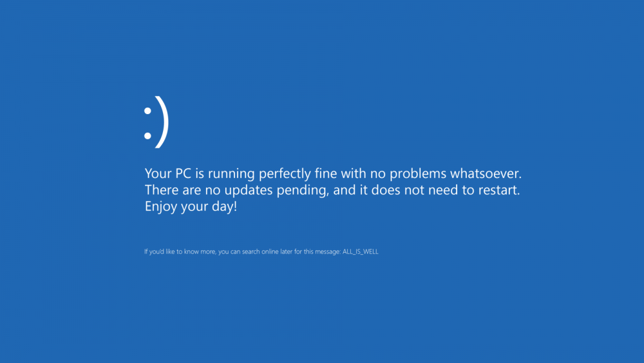Click the "Enjoy your day!" line
This screenshot has height=363, width=644.
(191, 208)
